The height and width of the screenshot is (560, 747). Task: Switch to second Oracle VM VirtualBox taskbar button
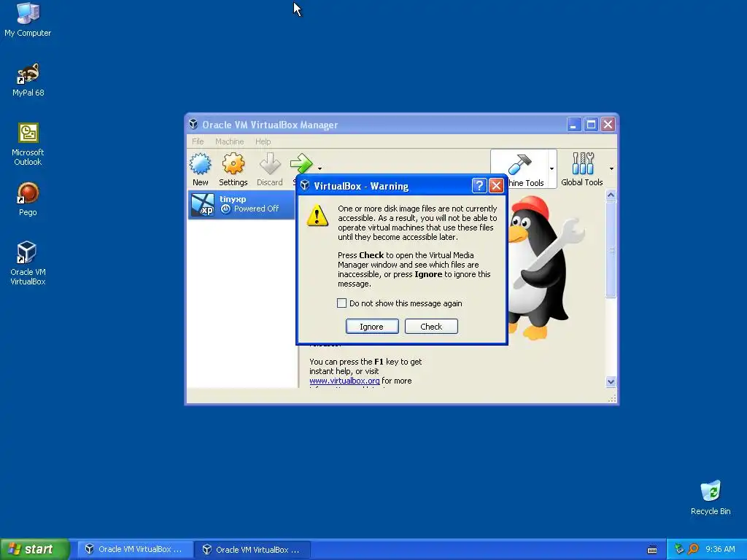(x=252, y=550)
